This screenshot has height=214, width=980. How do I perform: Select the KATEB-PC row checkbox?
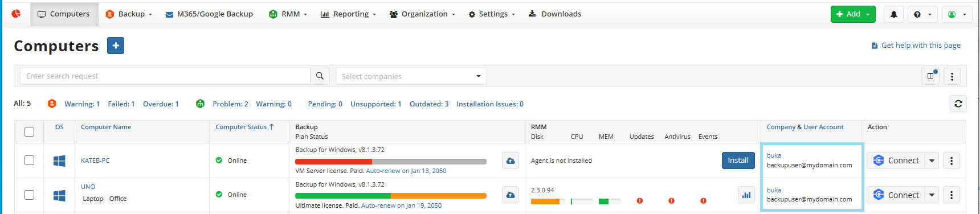(x=30, y=160)
